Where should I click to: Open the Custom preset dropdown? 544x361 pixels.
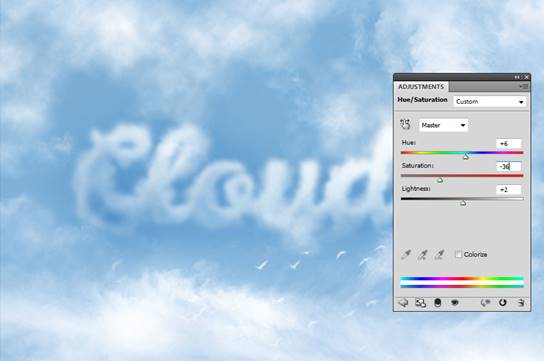tap(490, 102)
